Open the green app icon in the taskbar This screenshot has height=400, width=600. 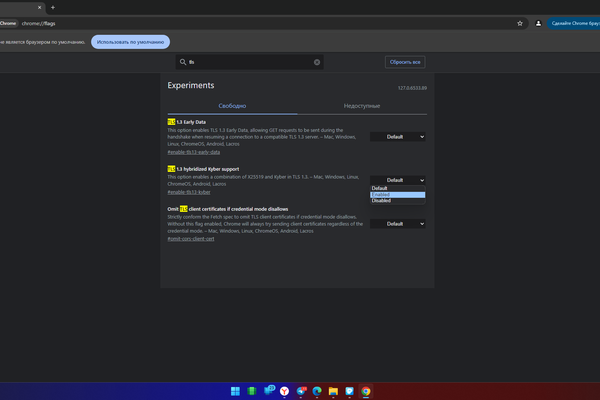pyautogui.click(x=251, y=391)
